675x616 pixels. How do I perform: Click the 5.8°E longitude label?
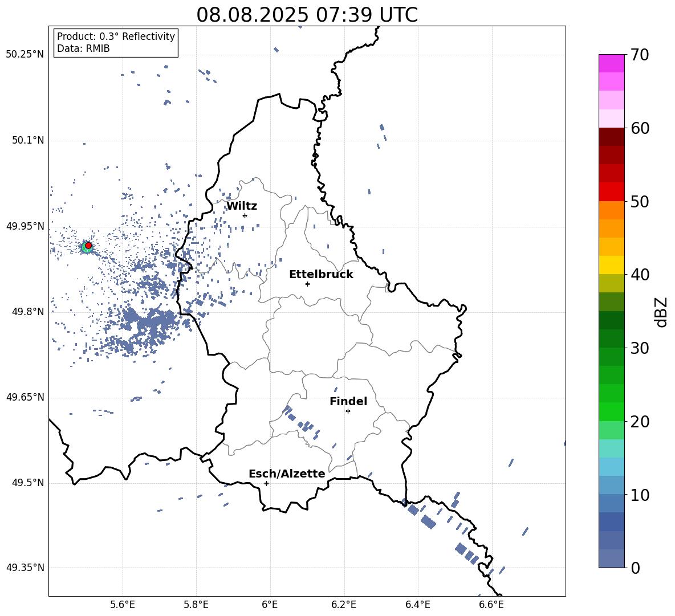(x=196, y=605)
